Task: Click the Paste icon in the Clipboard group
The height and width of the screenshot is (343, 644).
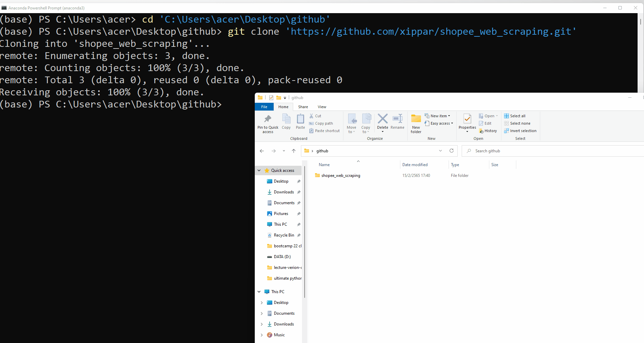Action: pyautogui.click(x=300, y=122)
